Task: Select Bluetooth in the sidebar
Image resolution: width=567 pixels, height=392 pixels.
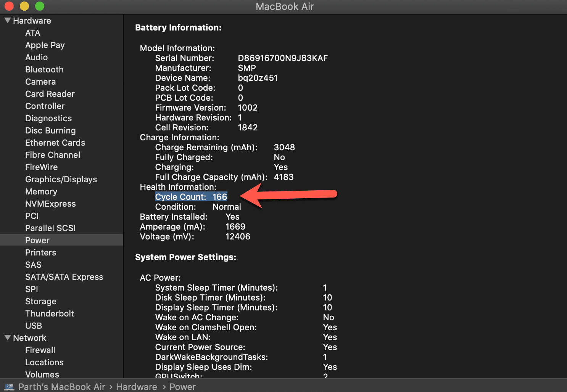Action: point(44,69)
